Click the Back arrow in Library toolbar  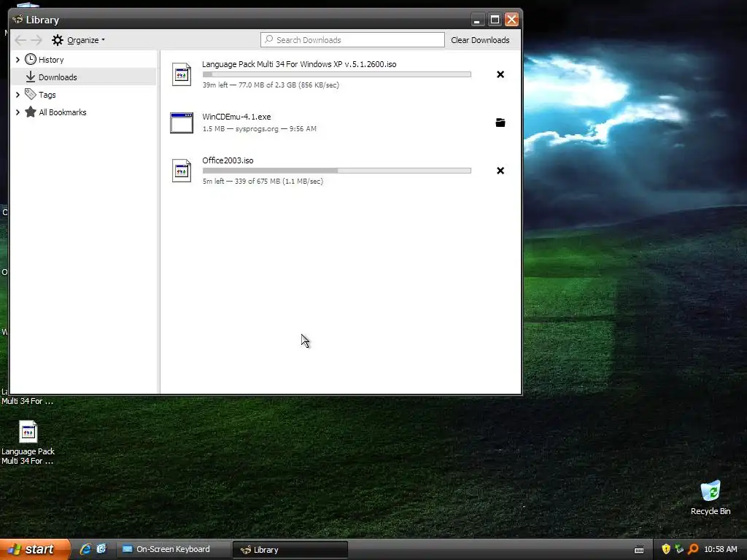(20, 40)
